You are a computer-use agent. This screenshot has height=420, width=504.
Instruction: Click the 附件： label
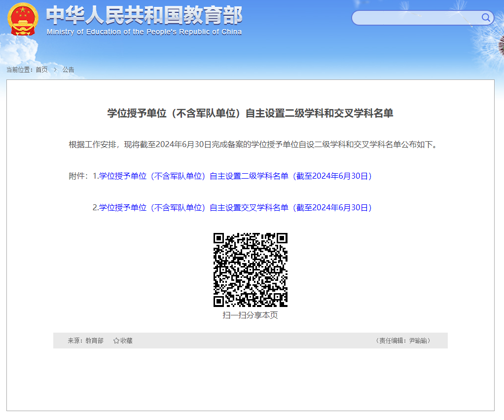79,176
